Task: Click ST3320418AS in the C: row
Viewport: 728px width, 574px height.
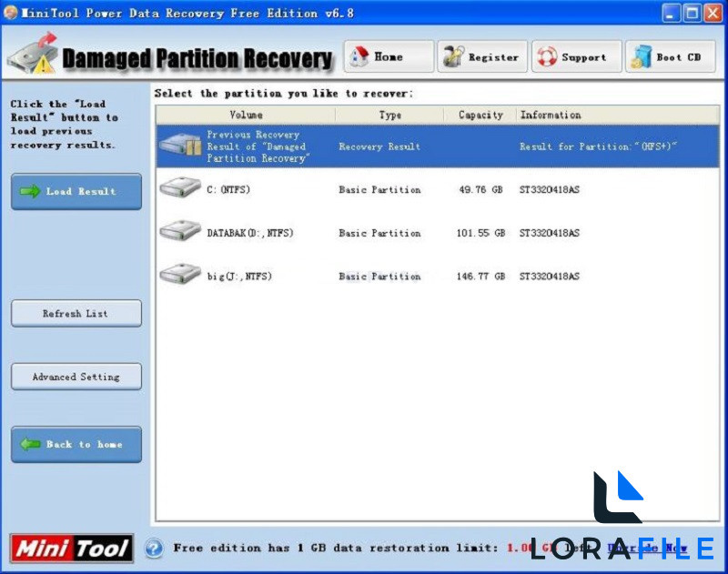Action: (550, 189)
